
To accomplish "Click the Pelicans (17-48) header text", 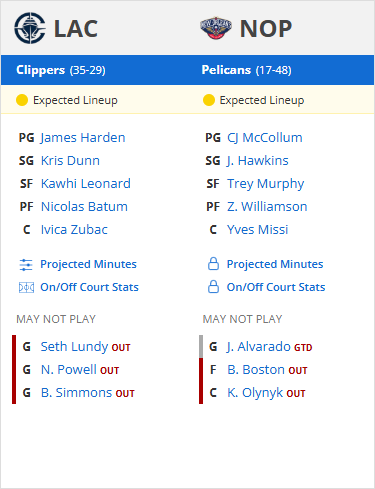I will 246,70.
